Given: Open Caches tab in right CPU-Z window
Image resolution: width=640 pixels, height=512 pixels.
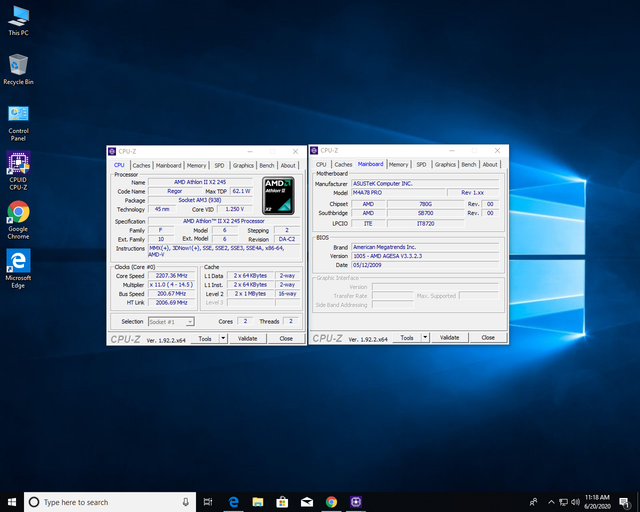Looking at the screenshot, I should [x=343, y=165].
